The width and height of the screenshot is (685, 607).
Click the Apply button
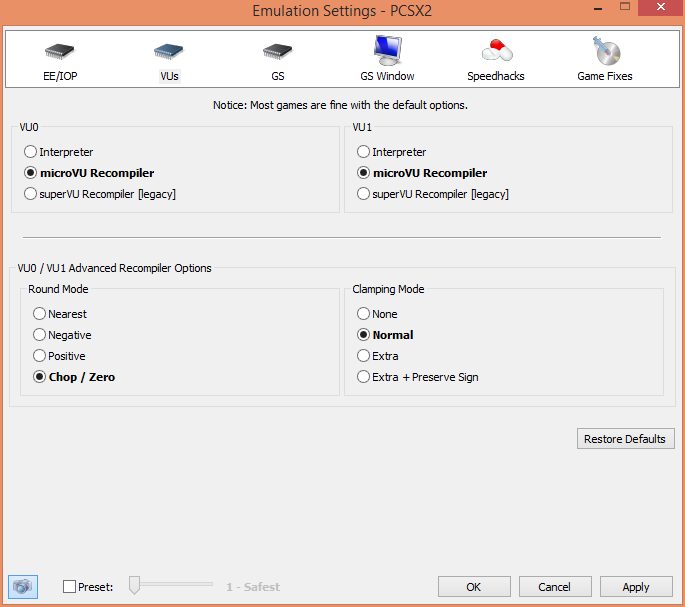click(x=635, y=587)
